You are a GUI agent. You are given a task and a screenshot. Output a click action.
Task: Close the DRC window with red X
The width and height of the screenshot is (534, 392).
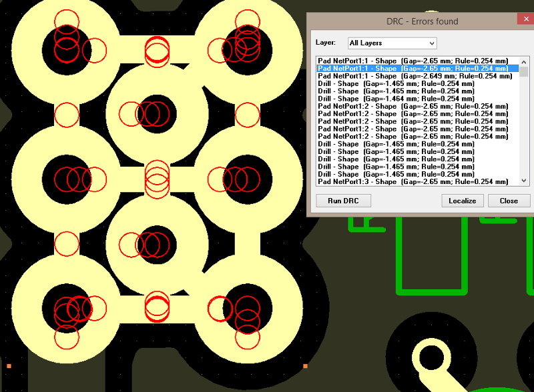point(525,19)
